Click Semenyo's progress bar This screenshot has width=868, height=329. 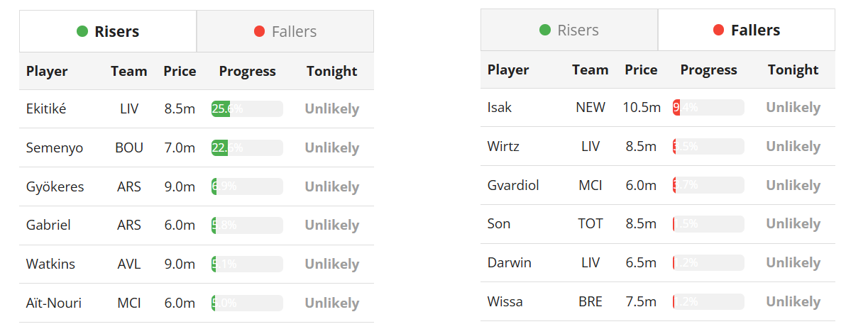[x=247, y=147]
